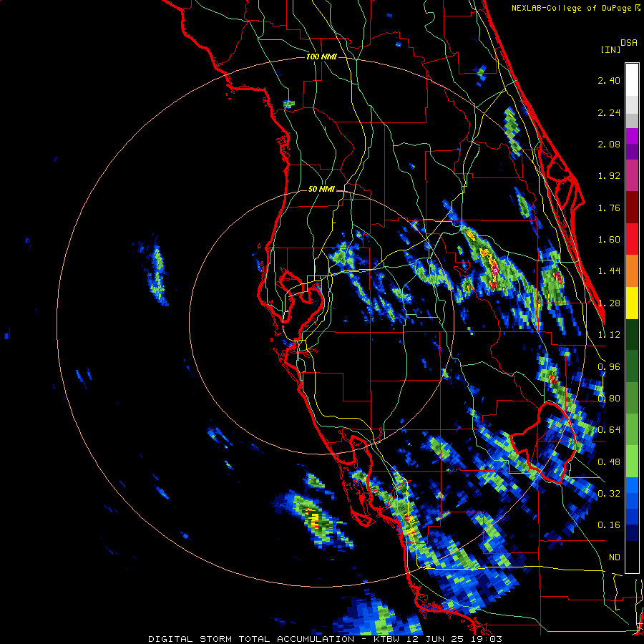
Task: Select the 0.64 legend value
Action: click(609, 430)
